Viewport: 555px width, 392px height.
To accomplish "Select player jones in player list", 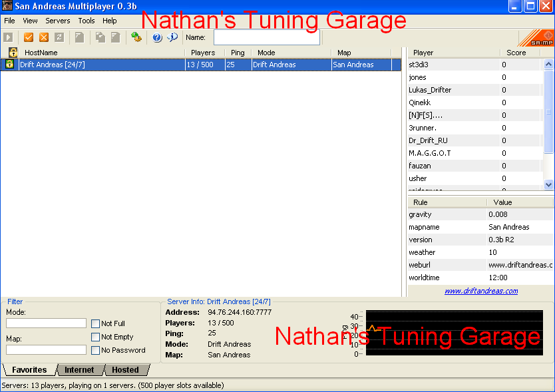I will [x=475, y=77].
